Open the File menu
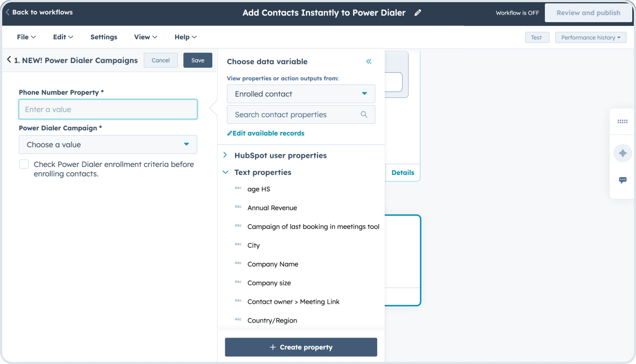Viewport: 636px width, 364px height. pyautogui.click(x=26, y=37)
